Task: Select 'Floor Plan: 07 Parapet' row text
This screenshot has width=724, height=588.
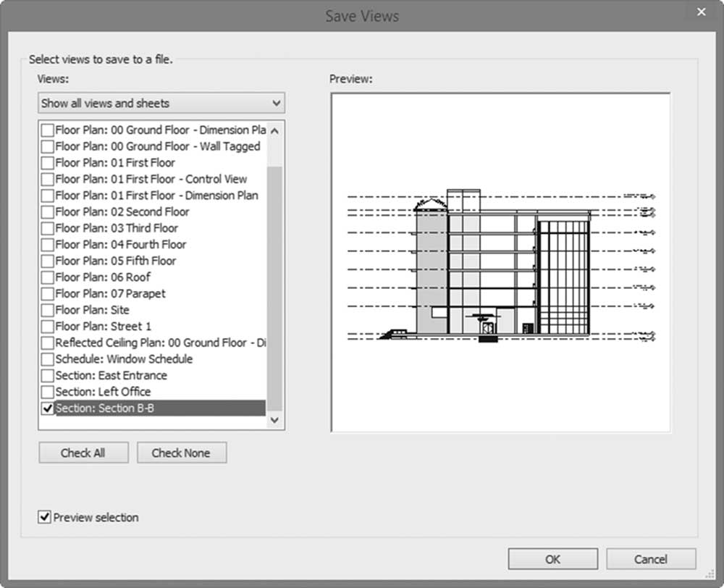Action: click(x=110, y=294)
